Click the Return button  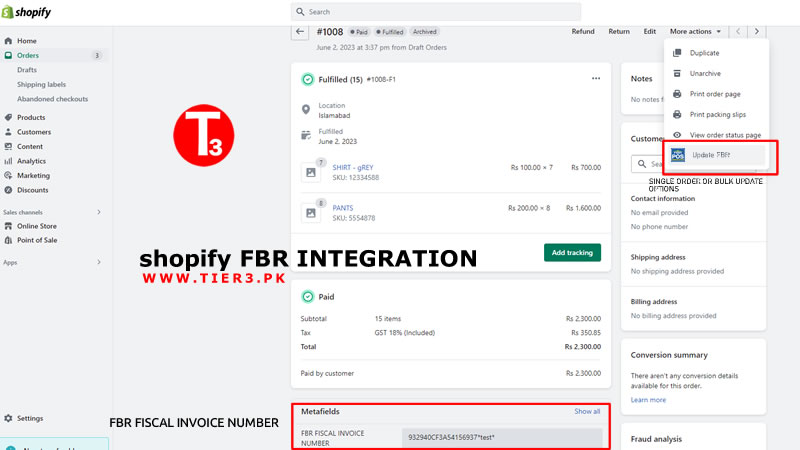pyautogui.click(x=619, y=32)
